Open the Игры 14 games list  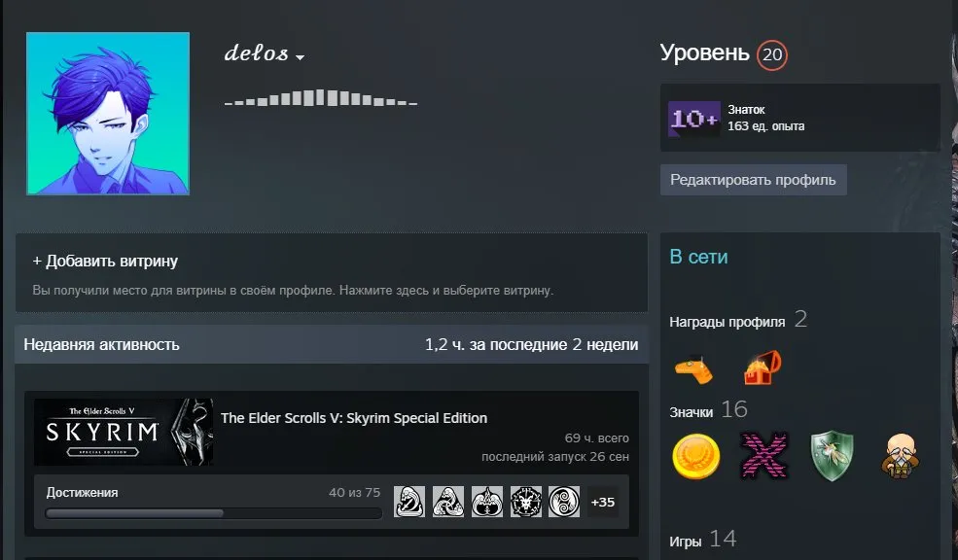[x=702, y=540]
